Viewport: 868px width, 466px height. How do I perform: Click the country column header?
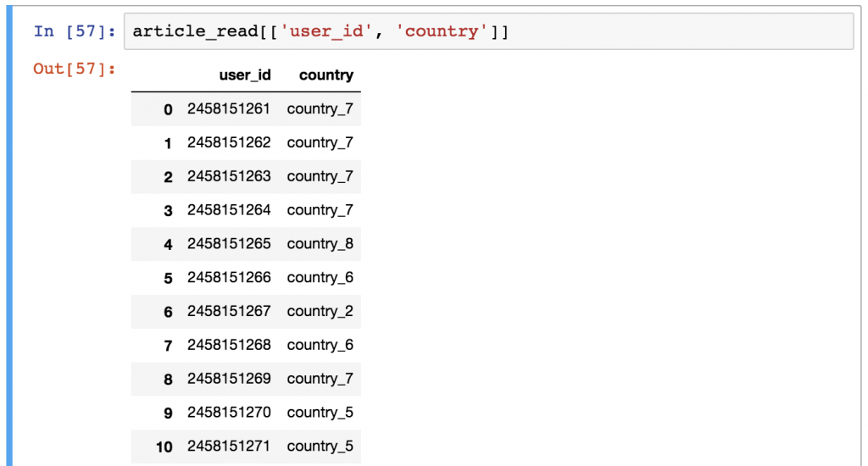tap(326, 75)
